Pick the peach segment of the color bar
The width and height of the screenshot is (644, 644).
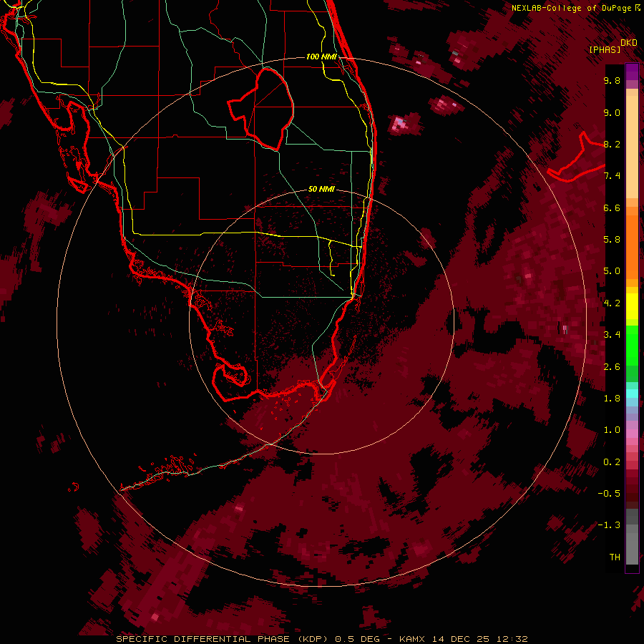point(632,147)
